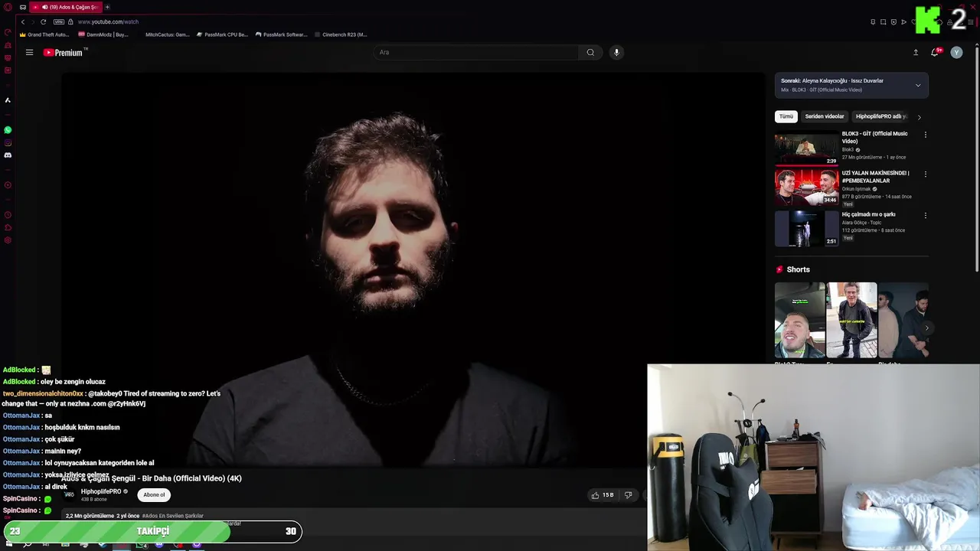Open the DamnModz bookmark
Image resolution: width=980 pixels, height=551 pixels.
click(x=103, y=34)
